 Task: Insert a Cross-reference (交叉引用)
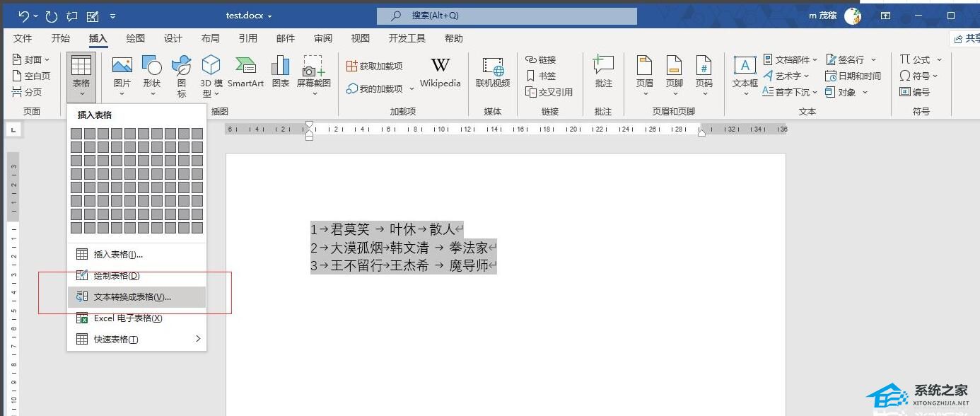[549, 92]
